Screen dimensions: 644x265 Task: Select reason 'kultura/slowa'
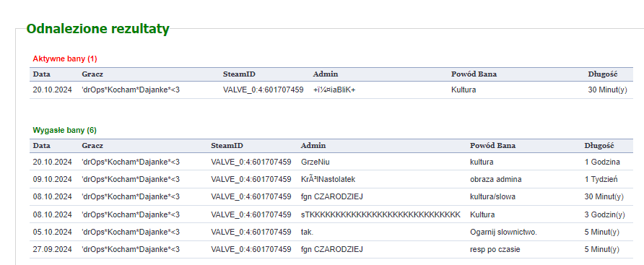492,197
